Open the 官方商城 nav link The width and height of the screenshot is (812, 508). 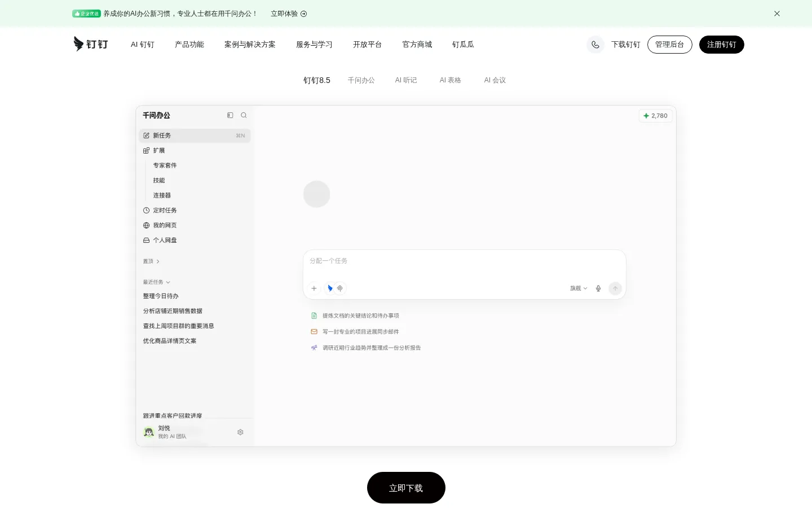point(417,45)
